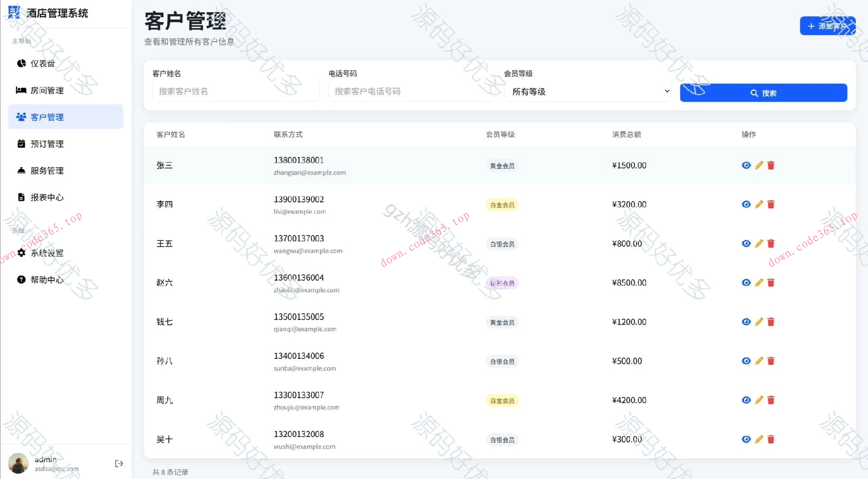Click the 黄金会员 badge in 张三 row

click(x=502, y=166)
